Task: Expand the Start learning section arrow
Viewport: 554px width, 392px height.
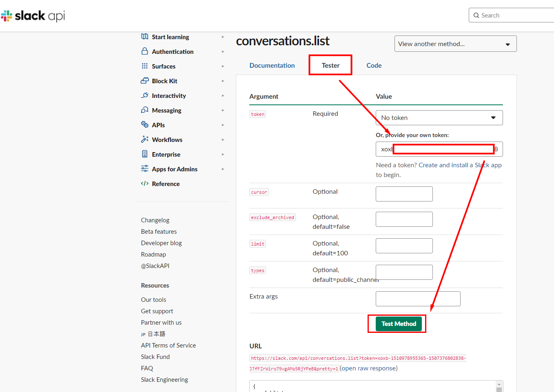Action: pyautogui.click(x=223, y=37)
